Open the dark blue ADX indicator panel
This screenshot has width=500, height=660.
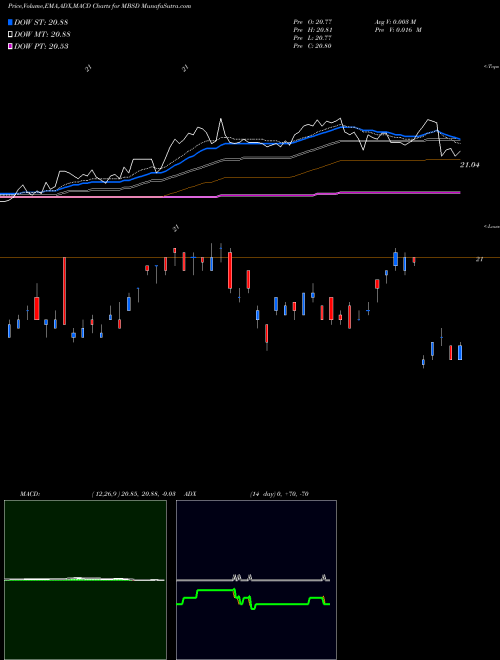pos(256,580)
